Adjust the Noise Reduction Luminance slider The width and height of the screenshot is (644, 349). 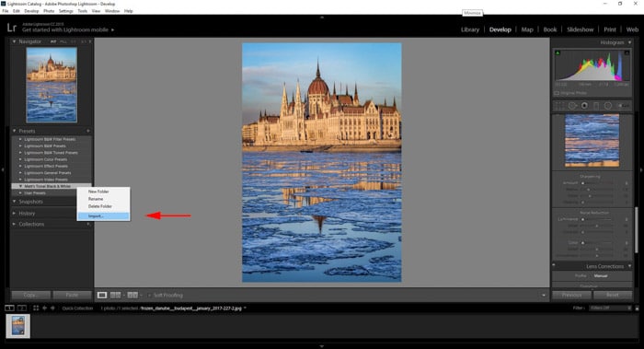tap(582, 219)
